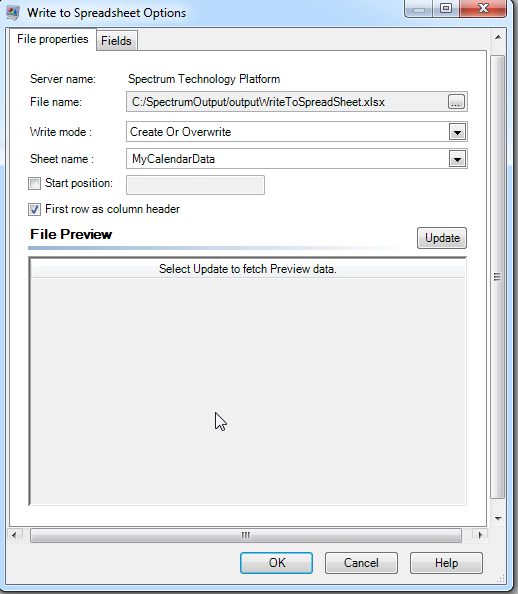The width and height of the screenshot is (518, 594).
Task: Click the Update preview button
Action: coord(442,238)
